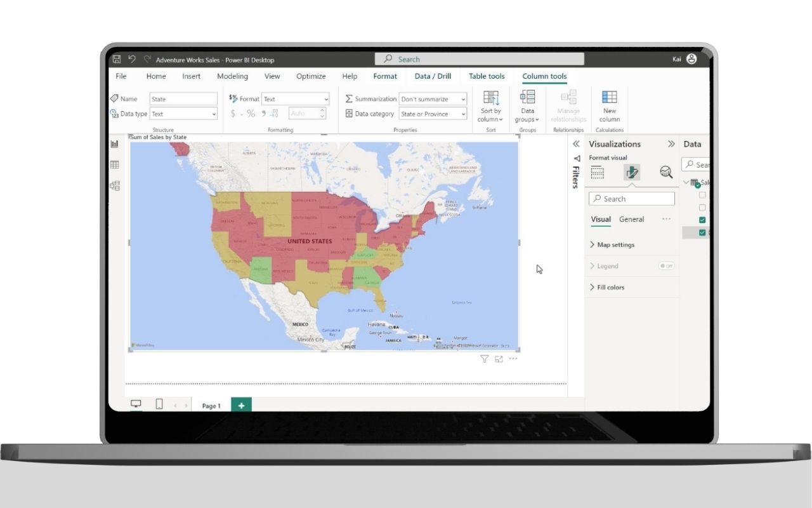Apply percentage format icon
The height and width of the screenshot is (508, 812).
pyautogui.click(x=251, y=114)
